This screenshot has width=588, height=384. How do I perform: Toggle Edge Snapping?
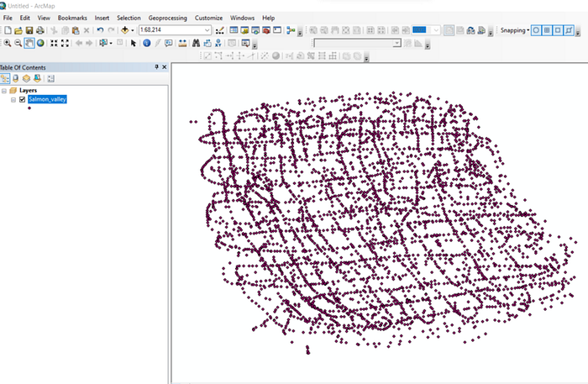tap(569, 30)
